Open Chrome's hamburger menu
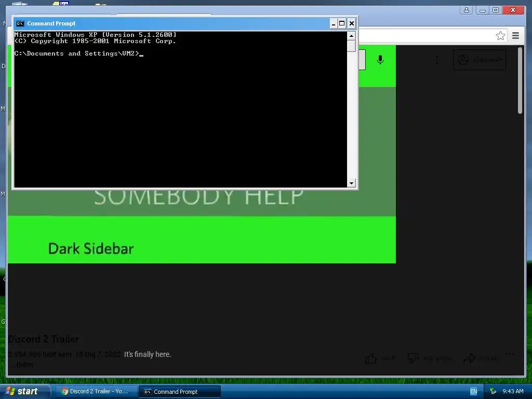This screenshot has height=399, width=532. [x=515, y=36]
